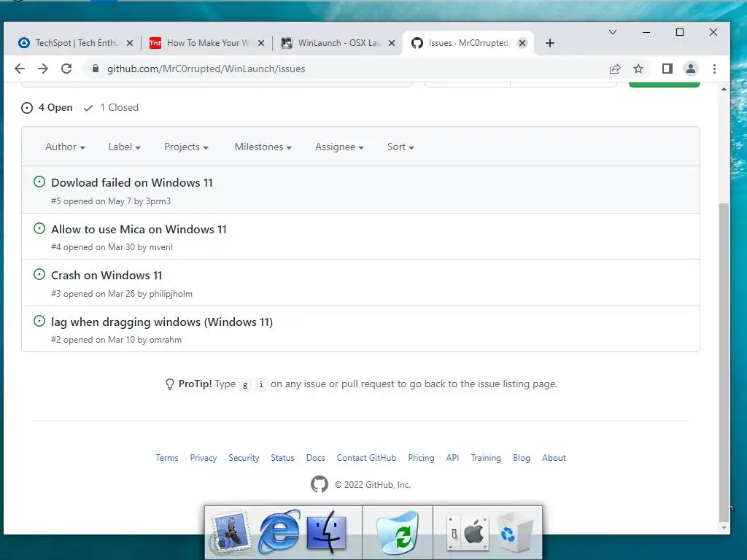This screenshot has width=747, height=560.
Task: Open the Pricing footer link
Action: pos(421,458)
